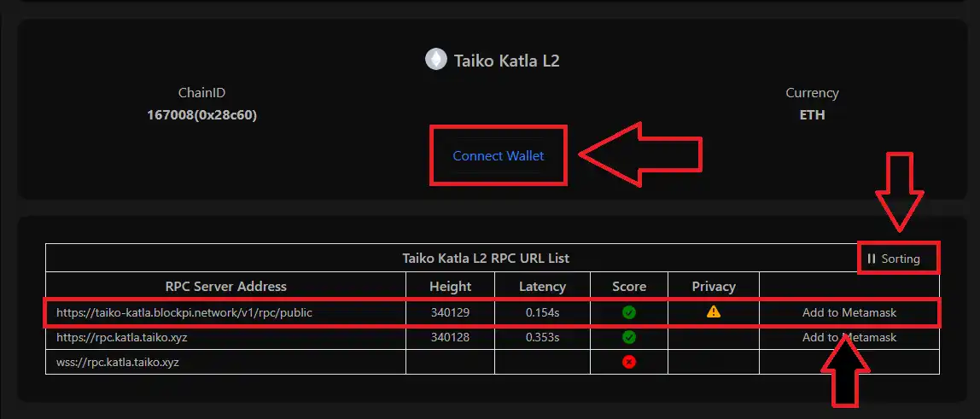
Task: Click the 0.353s latency value
Action: click(x=542, y=338)
